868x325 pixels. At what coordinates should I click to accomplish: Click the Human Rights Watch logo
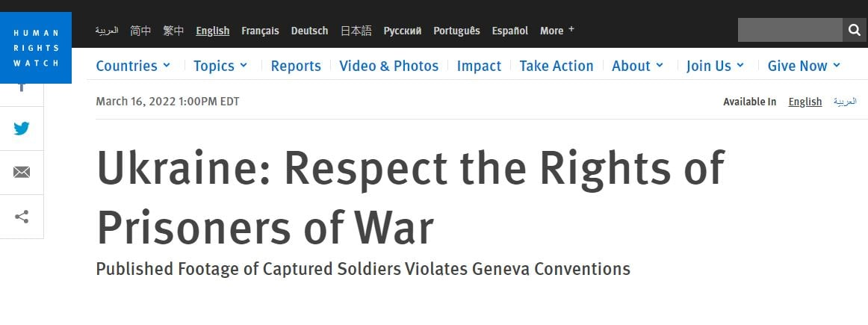36,48
